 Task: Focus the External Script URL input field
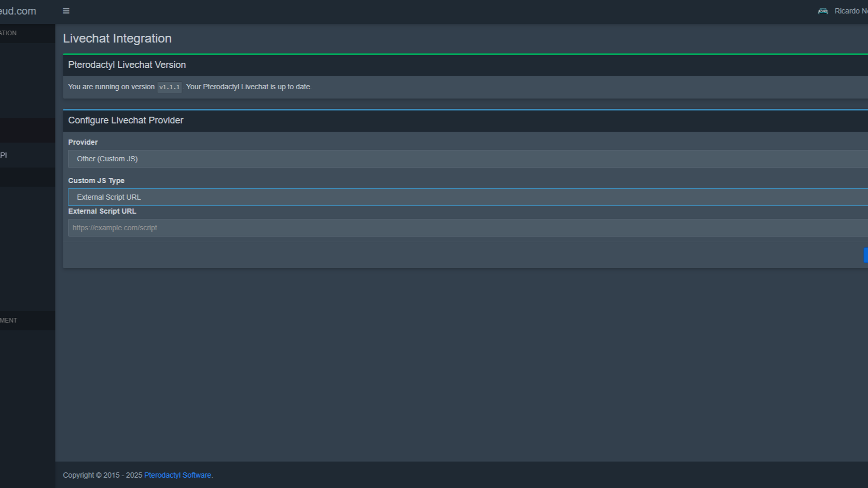point(467,228)
